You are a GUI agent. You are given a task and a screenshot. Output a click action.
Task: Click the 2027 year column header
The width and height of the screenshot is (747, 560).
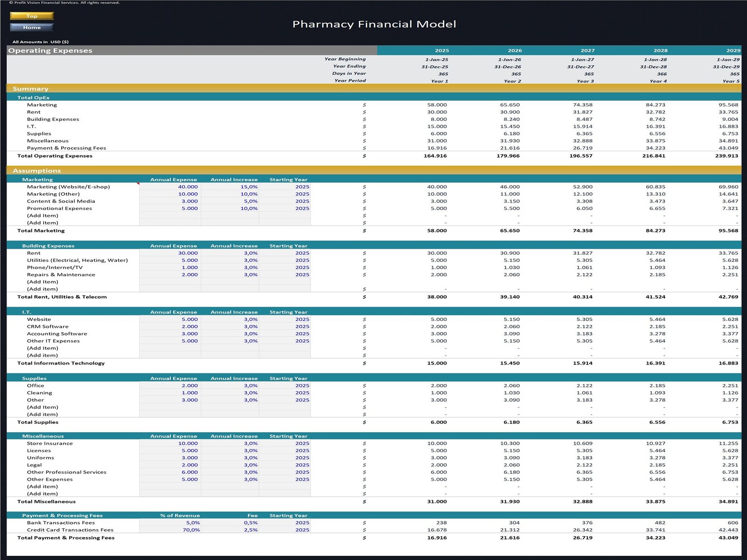click(x=587, y=50)
